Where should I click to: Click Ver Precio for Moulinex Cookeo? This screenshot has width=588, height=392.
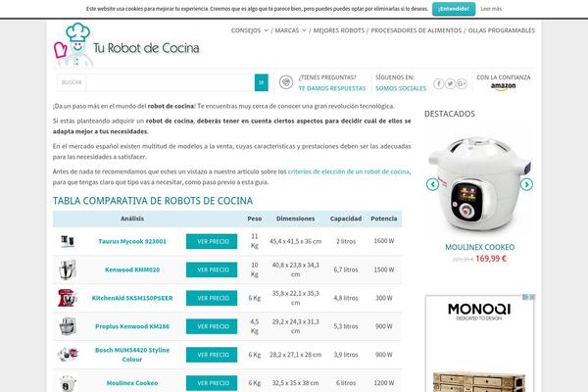pos(212,383)
